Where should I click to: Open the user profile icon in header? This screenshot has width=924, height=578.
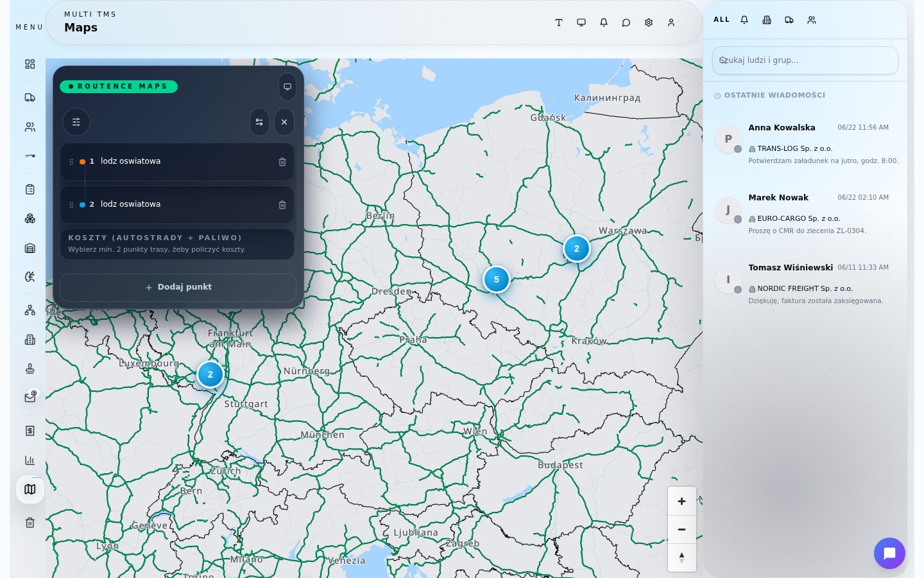coord(671,22)
